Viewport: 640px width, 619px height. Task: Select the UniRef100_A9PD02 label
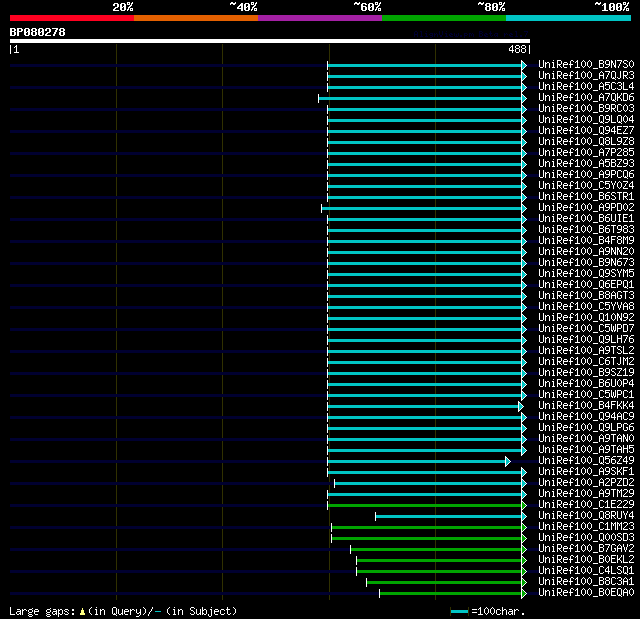pos(586,208)
